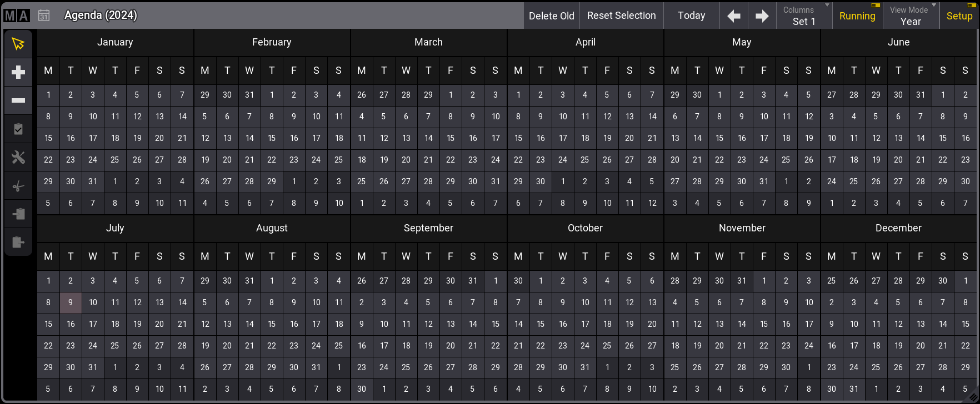This screenshot has width=980, height=404.
Task: Click the calendar icon beside Agenda title
Action: point(44,16)
